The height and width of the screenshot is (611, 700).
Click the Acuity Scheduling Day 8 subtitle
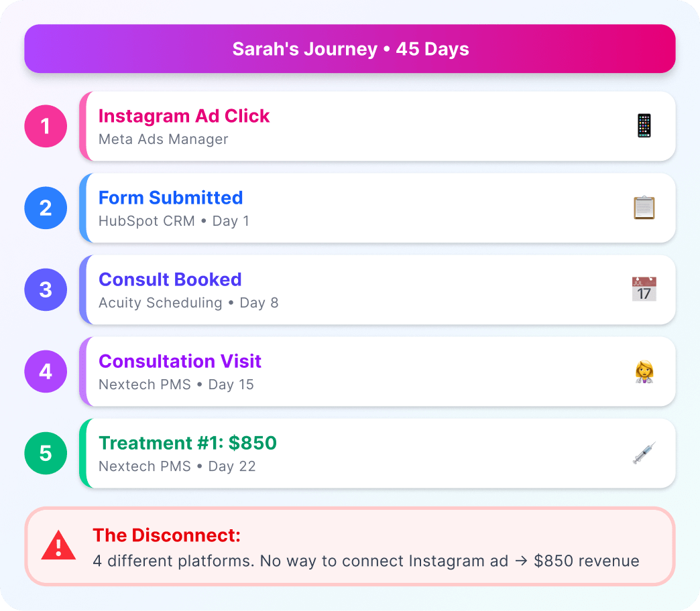coord(188,303)
